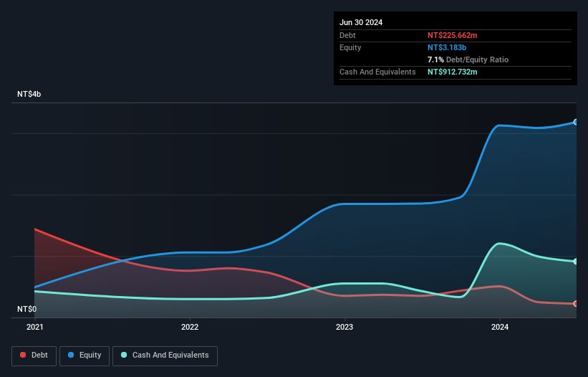Image resolution: width=588 pixels, height=377 pixels.
Task: Click the Cash And Equivalents tooltip row label
Action: (377, 72)
